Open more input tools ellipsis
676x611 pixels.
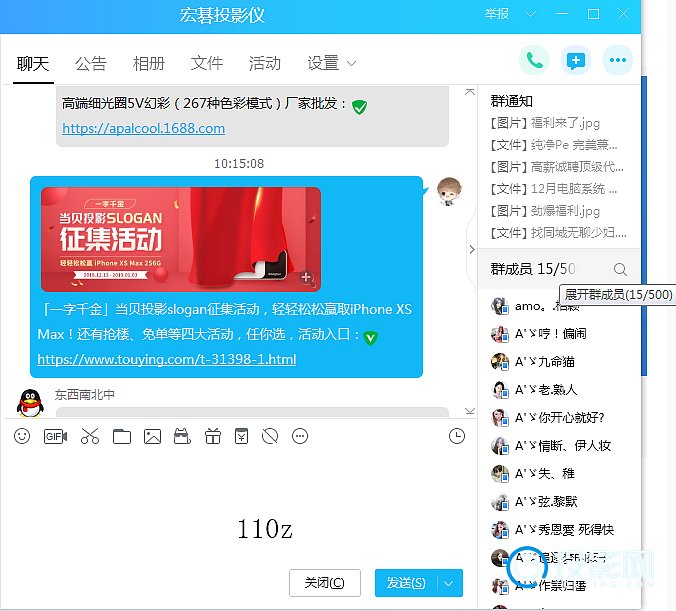point(300,436)
